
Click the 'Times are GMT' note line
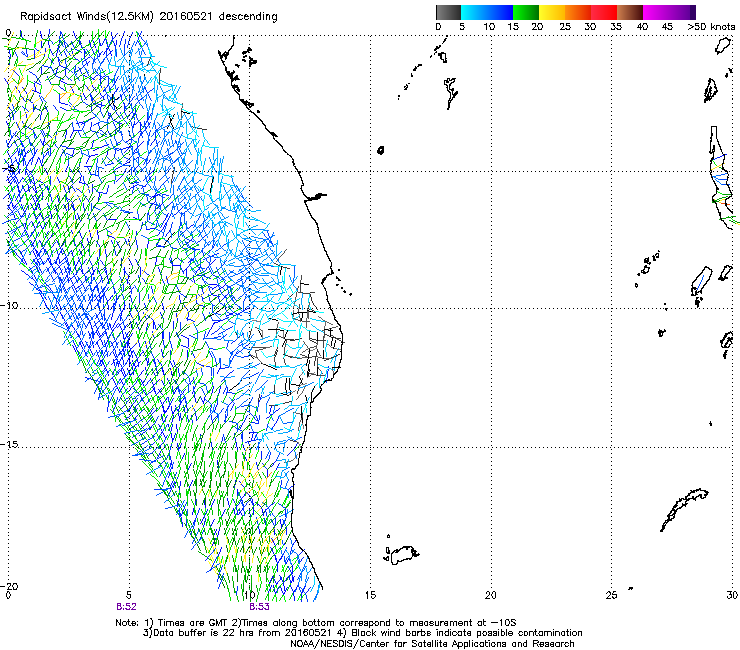point(316,623)
